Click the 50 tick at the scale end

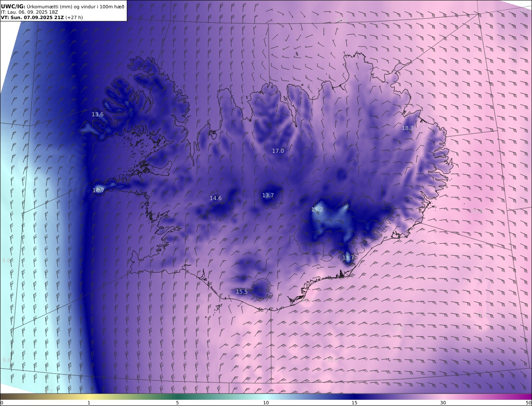pos(529,403)
